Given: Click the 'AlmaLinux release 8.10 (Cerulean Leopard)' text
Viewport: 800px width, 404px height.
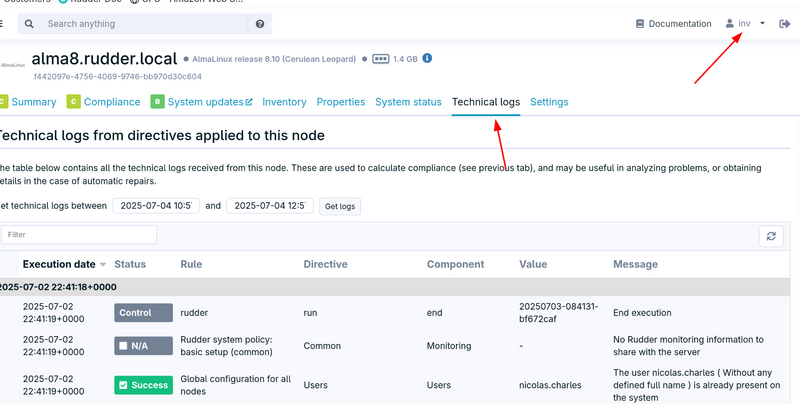Looking at the screenshot, I should pyautogui.click(x=274, y=59).
